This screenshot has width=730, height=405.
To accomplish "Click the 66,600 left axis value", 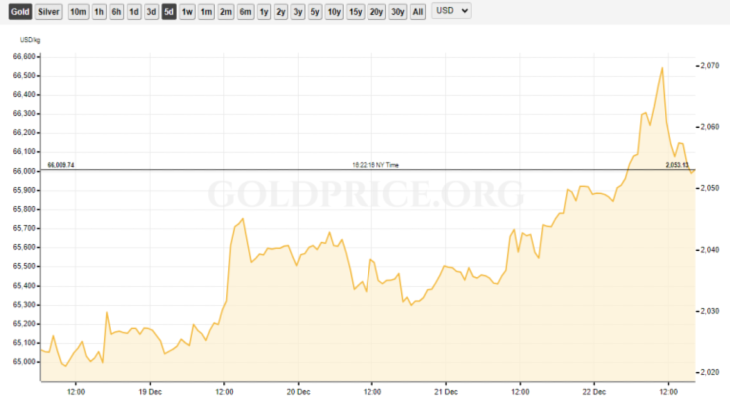I will 24,56.
